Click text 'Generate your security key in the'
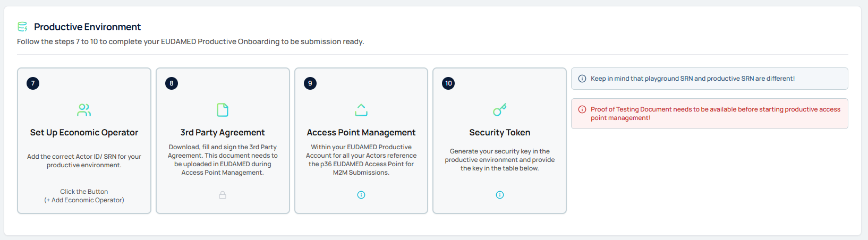868x240 pixels. pyautogui.click(x=500, y=151)
